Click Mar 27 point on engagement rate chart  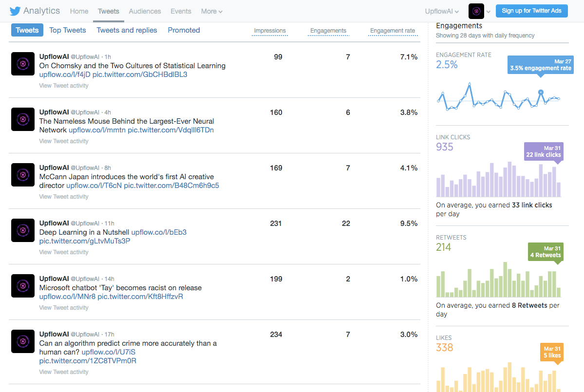[541, 92]
